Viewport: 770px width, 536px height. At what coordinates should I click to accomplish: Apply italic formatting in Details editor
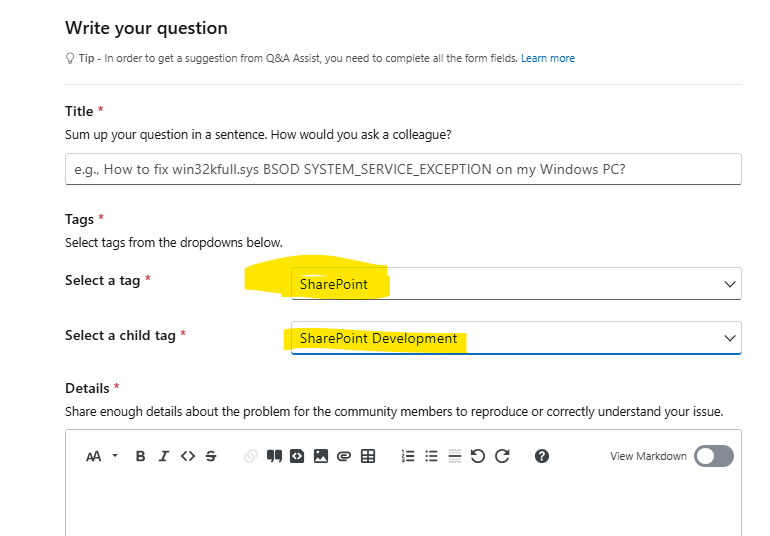coord(164,456)
